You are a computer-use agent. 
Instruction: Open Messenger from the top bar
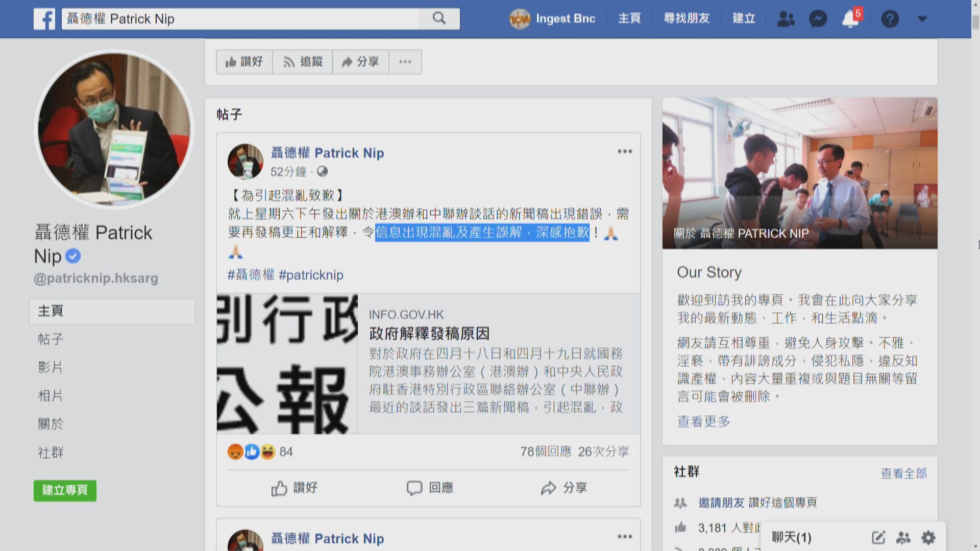coord(818,18)
